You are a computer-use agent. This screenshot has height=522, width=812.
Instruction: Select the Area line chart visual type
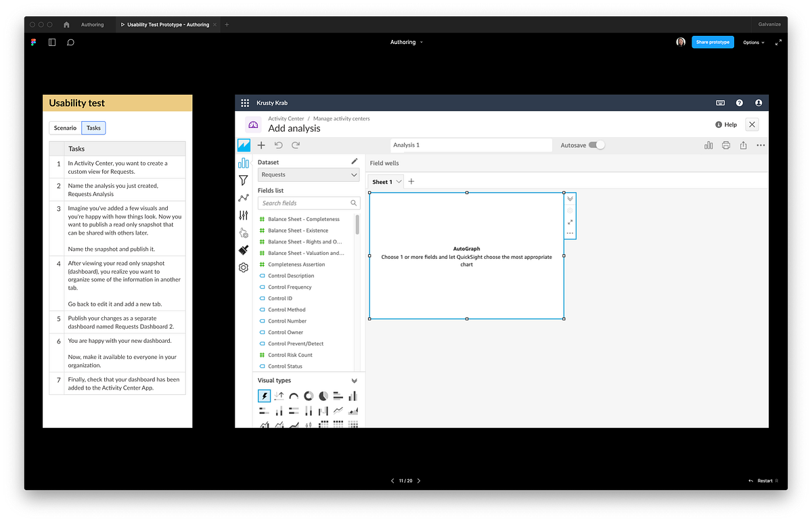tap(353, 410)
